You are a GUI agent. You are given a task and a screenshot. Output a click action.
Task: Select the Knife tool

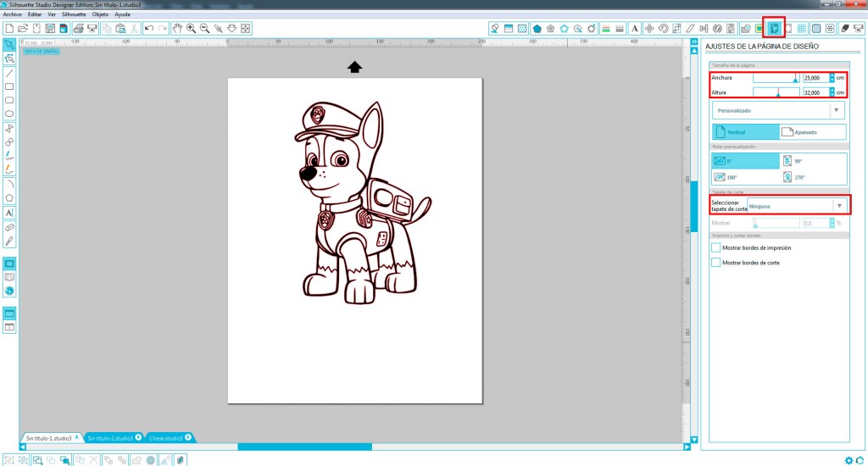coord(9,241)
